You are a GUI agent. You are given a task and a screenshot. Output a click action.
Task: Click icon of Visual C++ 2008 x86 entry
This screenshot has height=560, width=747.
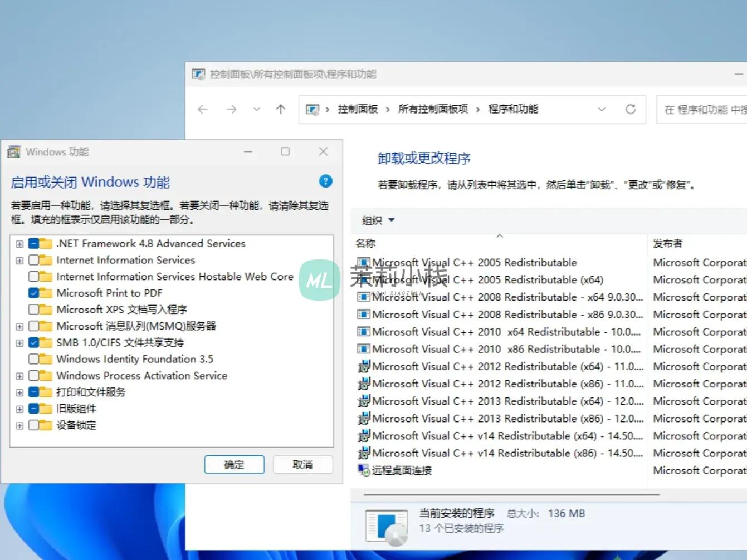[364, 314]
